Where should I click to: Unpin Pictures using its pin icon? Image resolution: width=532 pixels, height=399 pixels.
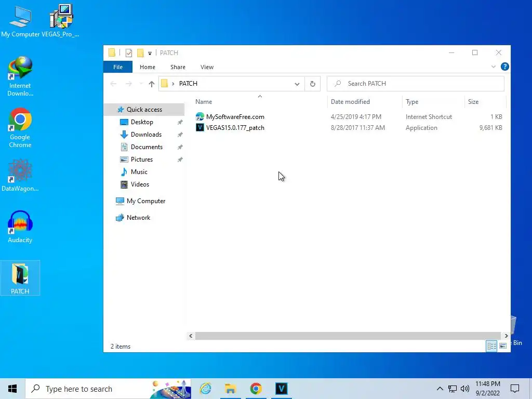[180, 159]
